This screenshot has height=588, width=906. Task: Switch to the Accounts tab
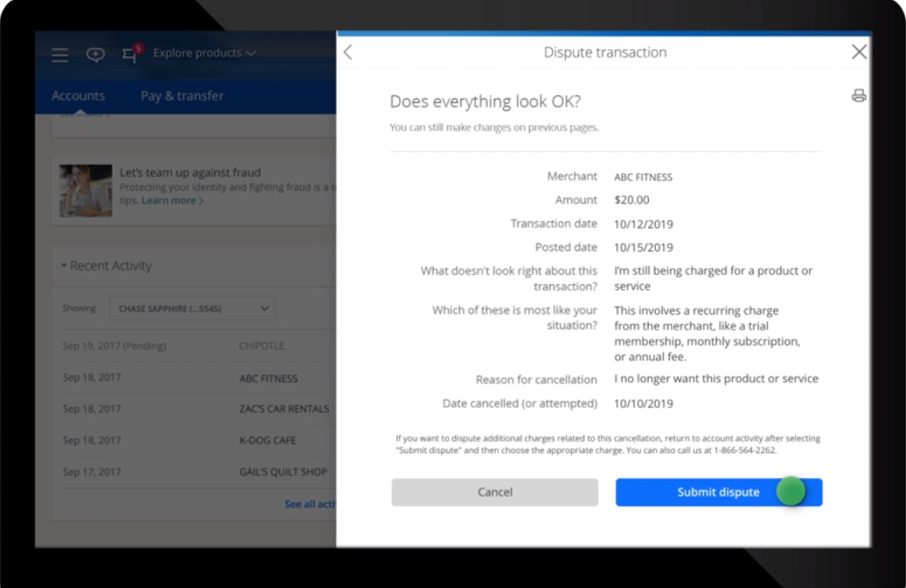pos(80,95)
